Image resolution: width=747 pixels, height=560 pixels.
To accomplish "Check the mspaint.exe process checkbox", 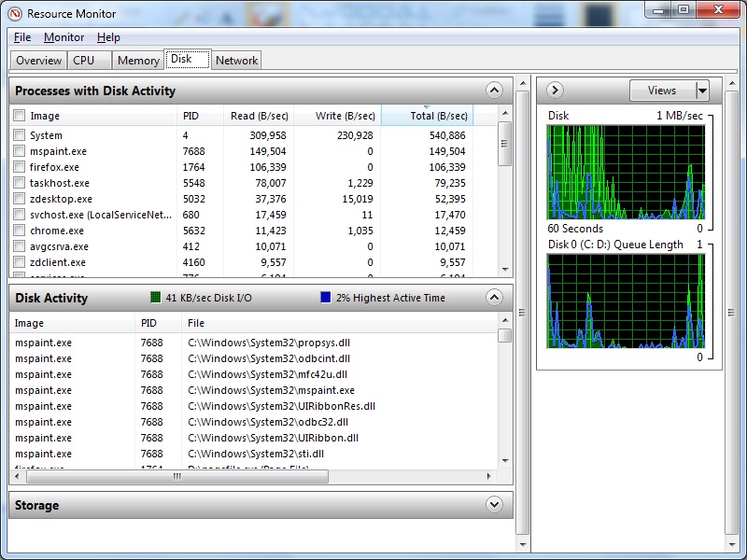I will point(19,151).
